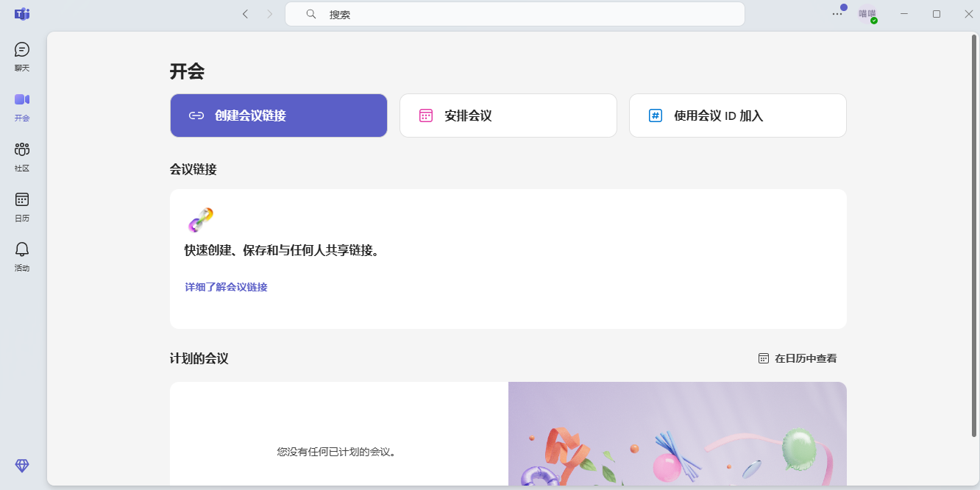Click the green availability status badge on avatar
Screen dimensions: 980x490
874,20
